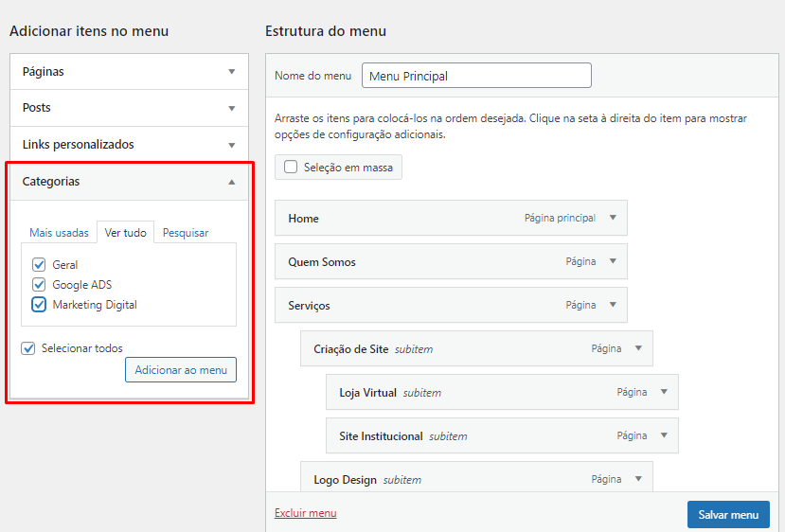Expand the Posts panel arrow
The width and height of the screenshot is (785, 532).
(x=232, y=108)
